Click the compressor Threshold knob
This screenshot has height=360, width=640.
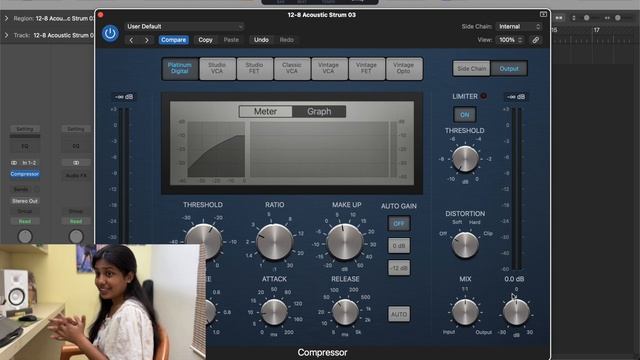coord(203,241)
